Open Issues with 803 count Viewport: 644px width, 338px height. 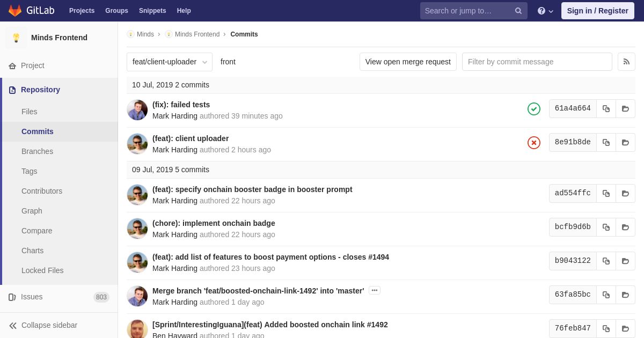(x=58, y=297)
